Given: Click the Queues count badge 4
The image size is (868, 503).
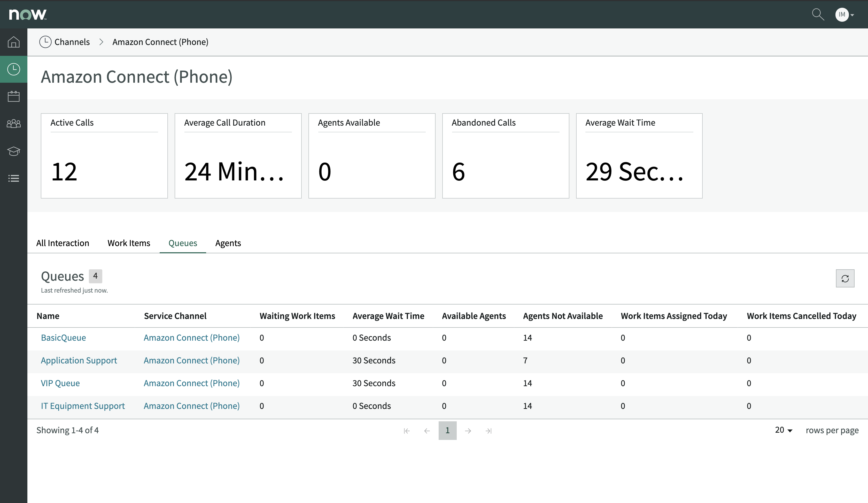Looking at the screenshot, I should [x=95, y=276].
